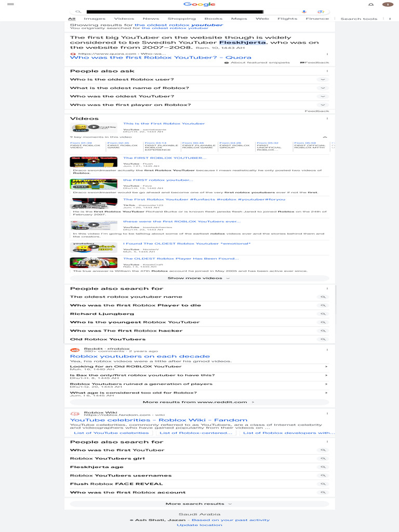Play thumbnail of 'I Found The OLDEST Roblox Youtuber'
Screen dimensions: 399x532
point(94,247)
